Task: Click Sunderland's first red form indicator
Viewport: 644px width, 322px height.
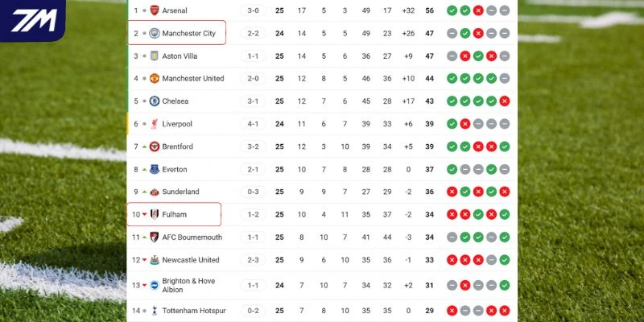Action: click(x=452, y=192)
